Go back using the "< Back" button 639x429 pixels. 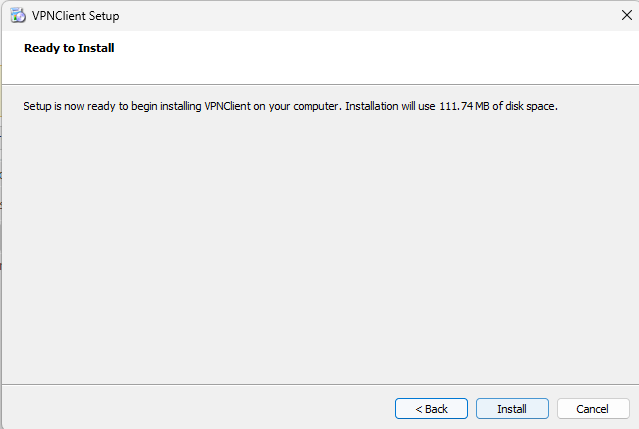click(x=431, y=408)
